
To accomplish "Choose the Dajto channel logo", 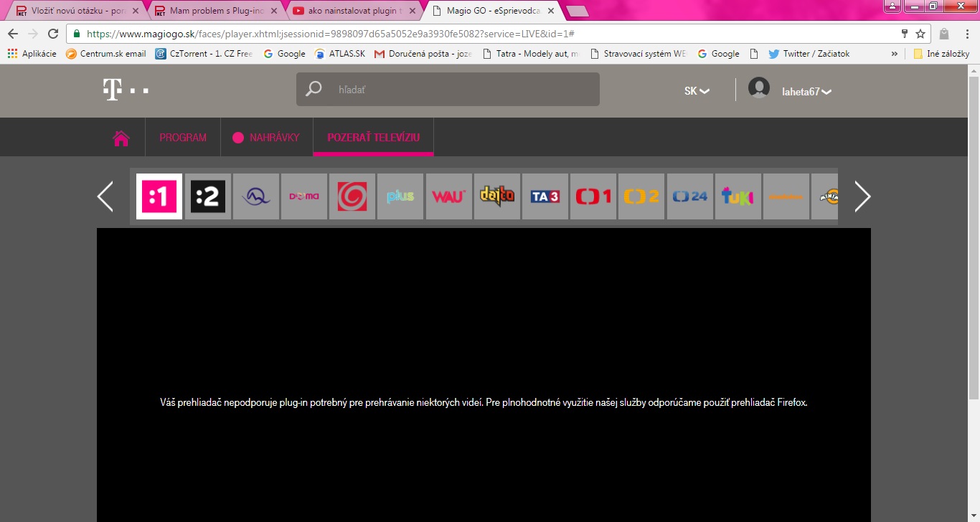I will tap(496, 196).
